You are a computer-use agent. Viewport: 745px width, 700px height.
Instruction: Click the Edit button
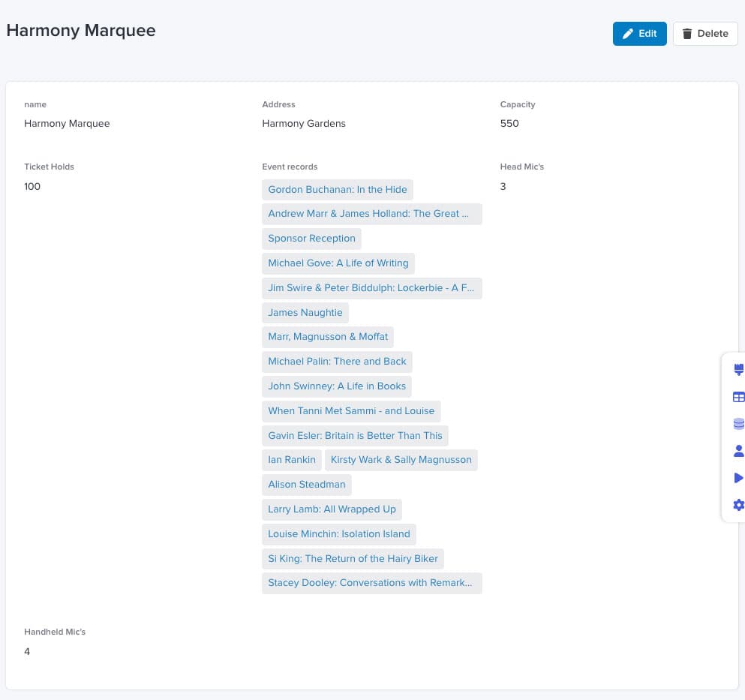(x=639, y=34)
